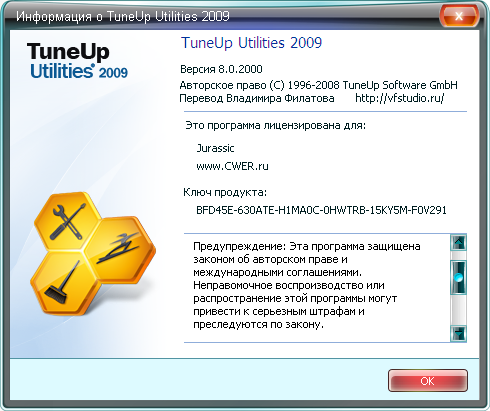Click the dialog title bar text

pos(123,16)
